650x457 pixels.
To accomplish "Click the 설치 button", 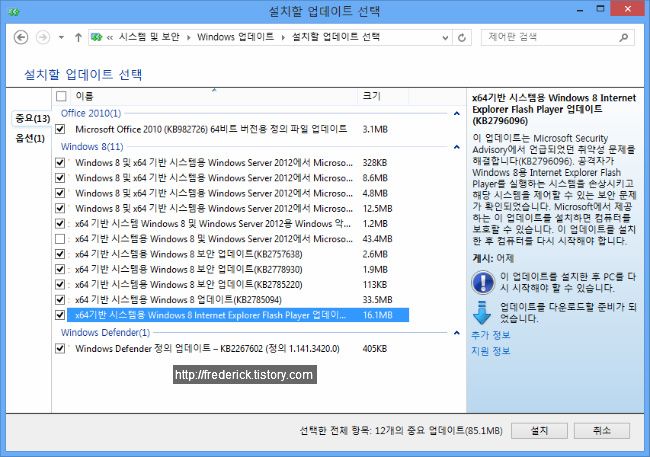I will tap(539, 431).
